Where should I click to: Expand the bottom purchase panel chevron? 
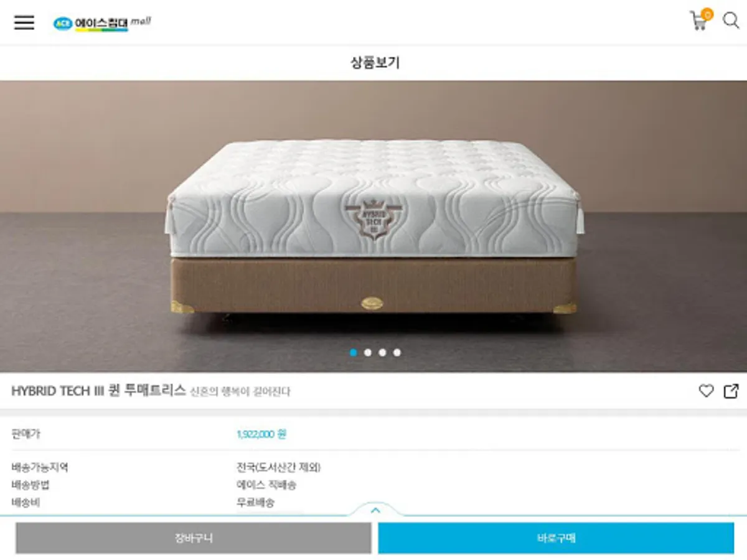pyautogui.click(x=375, y=510)
